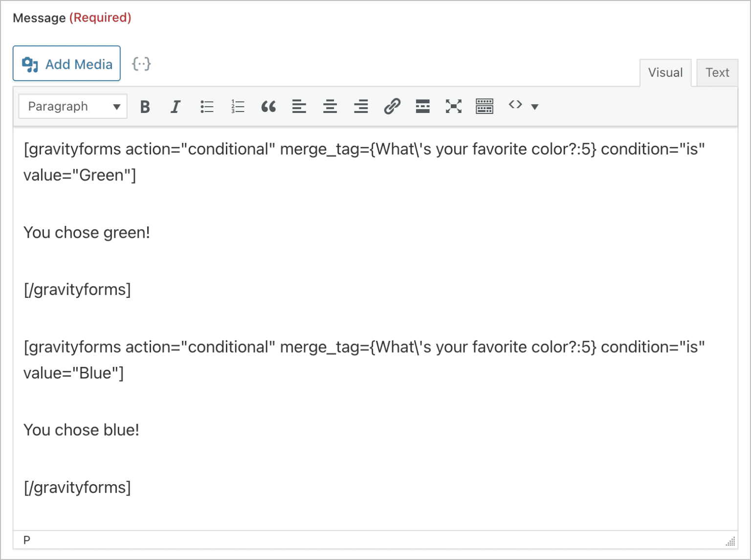751x560 pixels.
Task: Enter distraction-free fullscreen mode
Action: 454,106
